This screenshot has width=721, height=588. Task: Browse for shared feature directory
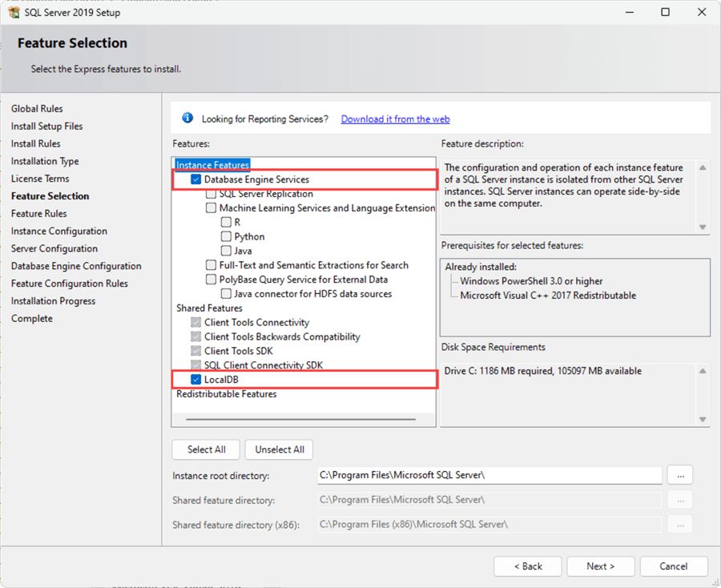[680, 500]
